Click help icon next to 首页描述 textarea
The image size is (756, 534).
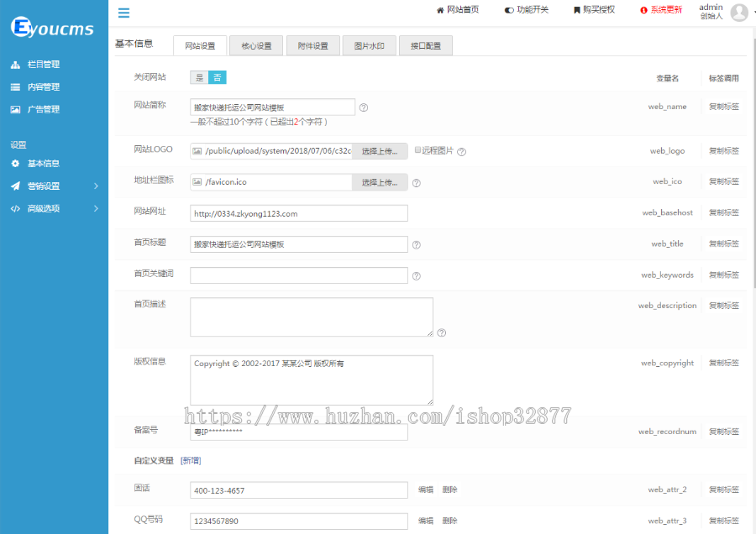coord(442,333)
